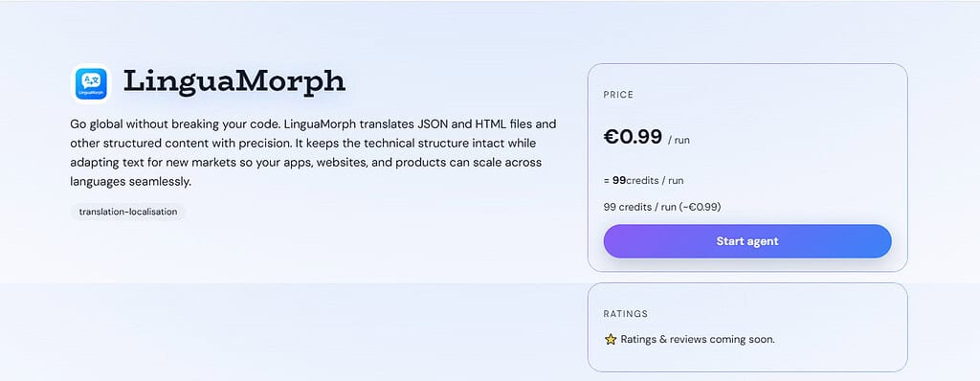Click the LinguaMorph title heading
Screen dimensions: 980x381
234,81
